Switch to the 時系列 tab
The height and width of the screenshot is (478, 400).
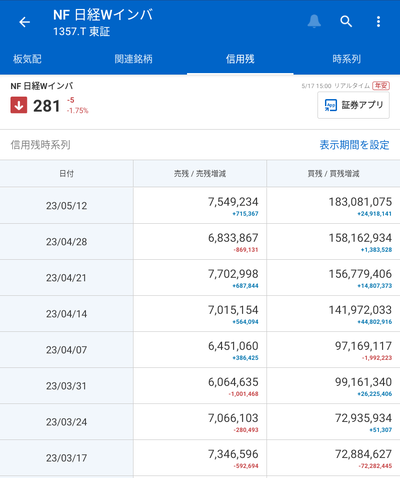coord(347,59)
